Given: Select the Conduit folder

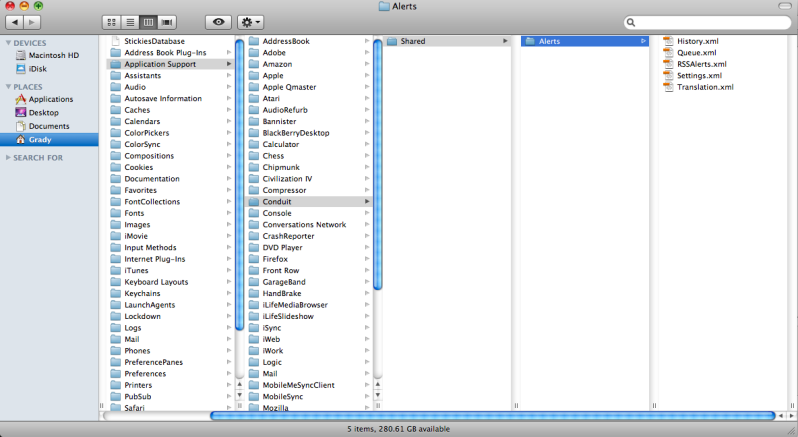Looking at the screenshot, I should 309,201.
